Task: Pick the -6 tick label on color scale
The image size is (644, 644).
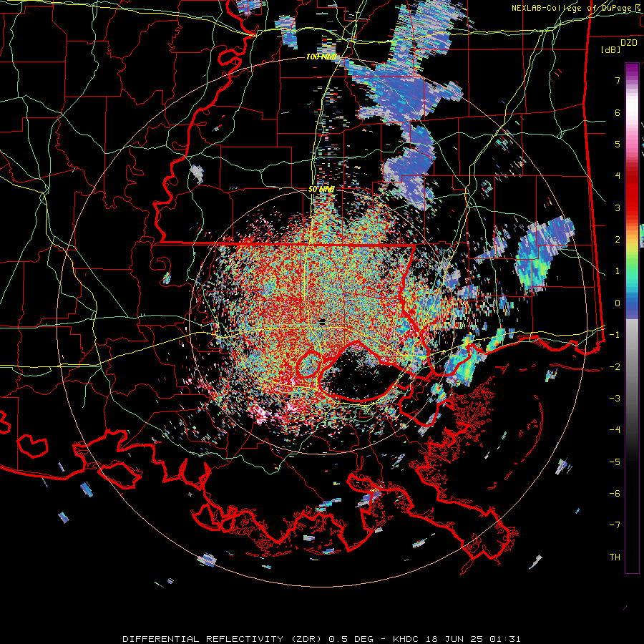Action: pos(615,494)
